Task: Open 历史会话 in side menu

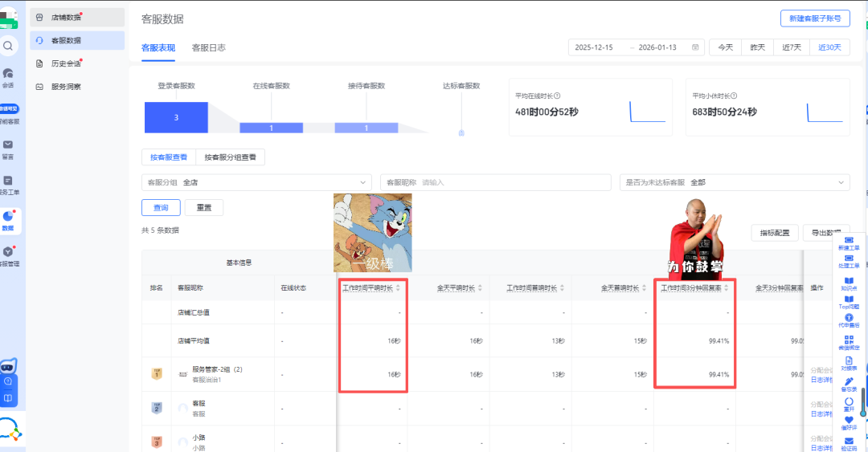Action: (77, 63)
